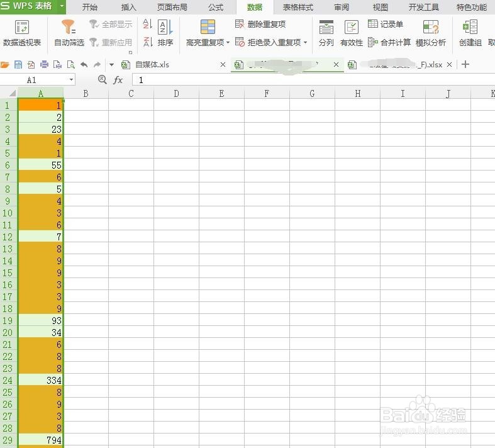Viewport: 495px width, 448px height.
Task: Close the _F).xlsx document tab
Action: 449,65
